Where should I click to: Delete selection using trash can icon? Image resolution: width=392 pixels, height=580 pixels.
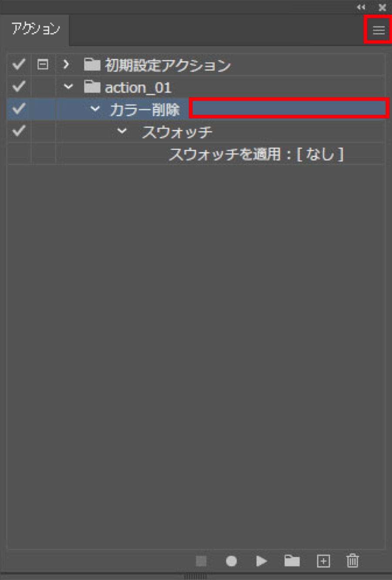click(352, 560)
